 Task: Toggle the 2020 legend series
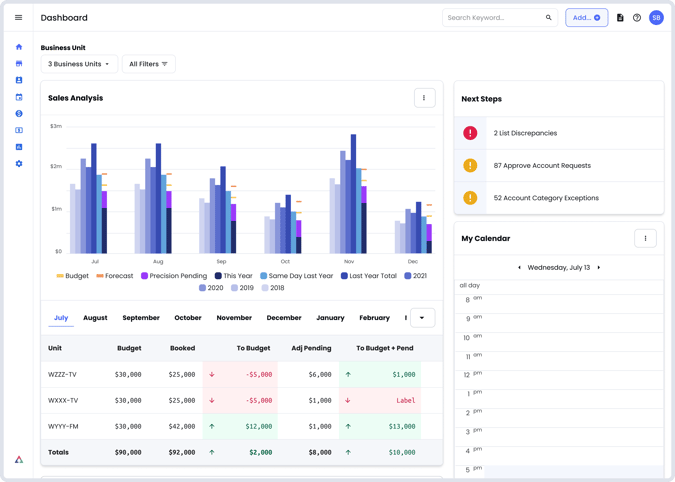(x=211, y=288)
